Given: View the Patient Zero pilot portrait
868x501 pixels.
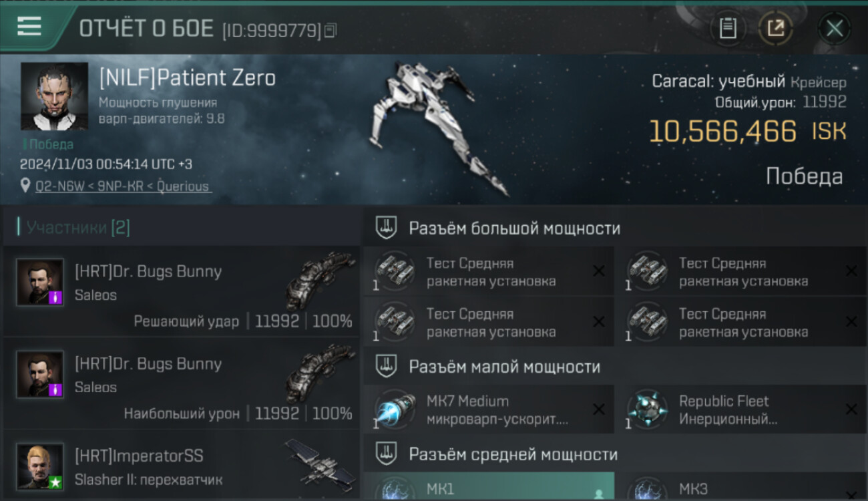Looking at the screenshot, I should [54, 96].
